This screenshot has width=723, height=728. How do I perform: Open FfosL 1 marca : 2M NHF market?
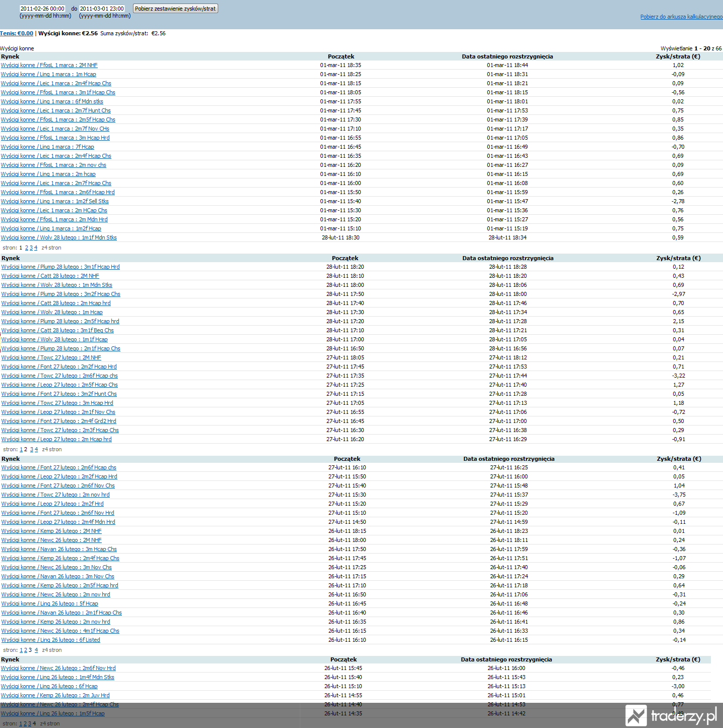coord(49,65)
